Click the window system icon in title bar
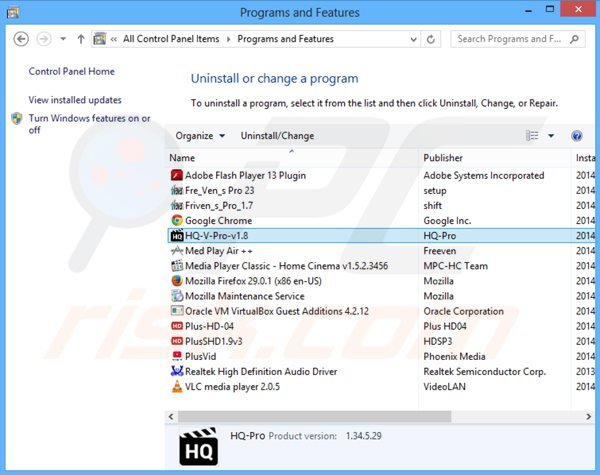This screenshot has height=475, width=600. (x=13, y=12)
